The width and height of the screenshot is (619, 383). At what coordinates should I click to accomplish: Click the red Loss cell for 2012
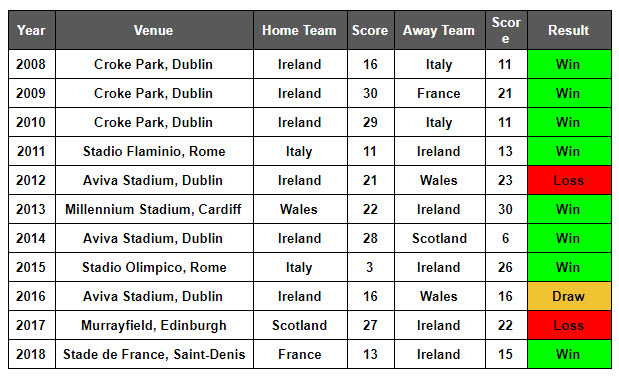(x=569, y=180)
